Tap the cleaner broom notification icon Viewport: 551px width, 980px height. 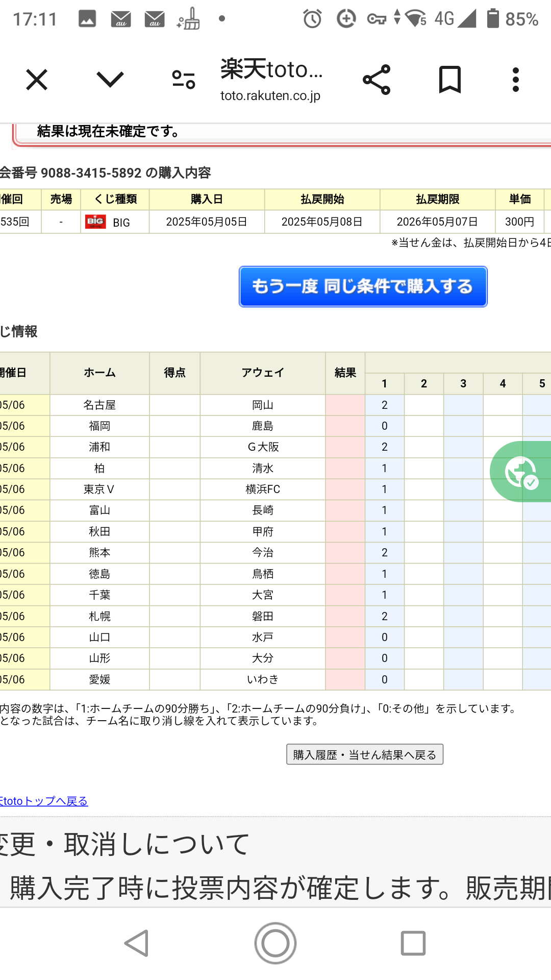coord(188,19)
